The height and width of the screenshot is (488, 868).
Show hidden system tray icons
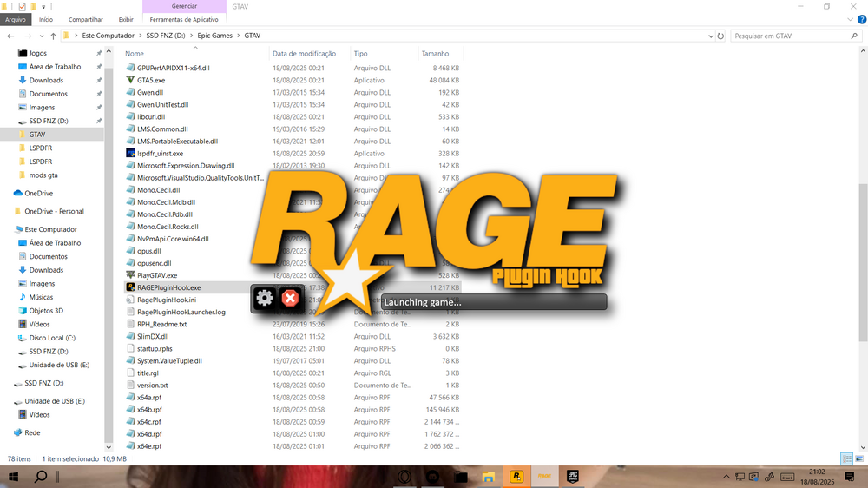pos(726,477)
